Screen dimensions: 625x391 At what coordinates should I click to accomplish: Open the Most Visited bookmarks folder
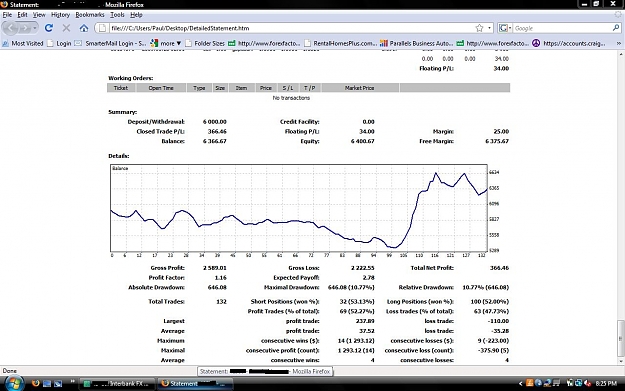pos(23,43)
